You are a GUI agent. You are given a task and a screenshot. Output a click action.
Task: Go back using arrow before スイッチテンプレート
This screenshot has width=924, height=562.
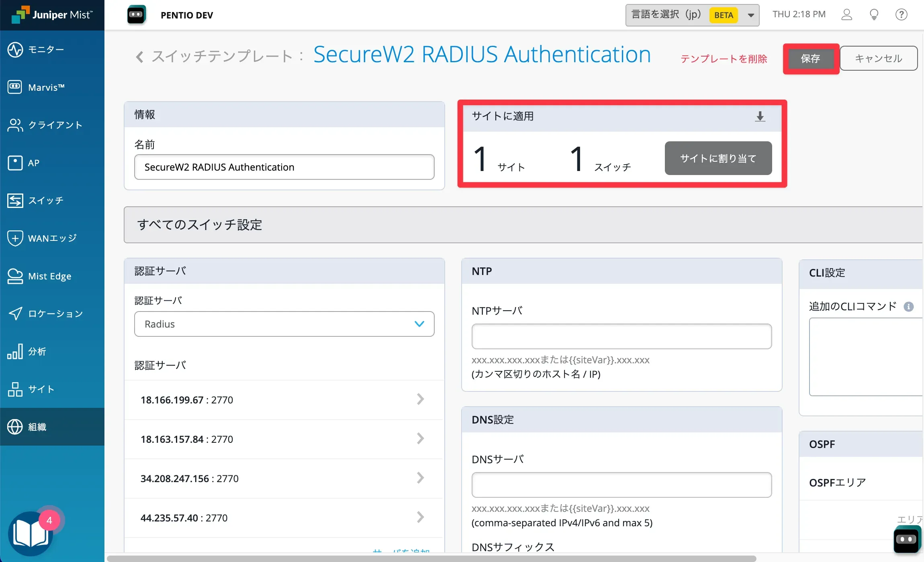[139, 57]
